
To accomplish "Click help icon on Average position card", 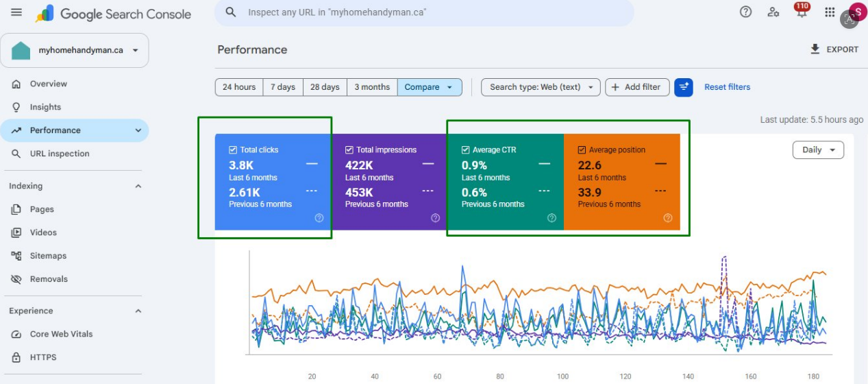I will [x=668, y=218].
